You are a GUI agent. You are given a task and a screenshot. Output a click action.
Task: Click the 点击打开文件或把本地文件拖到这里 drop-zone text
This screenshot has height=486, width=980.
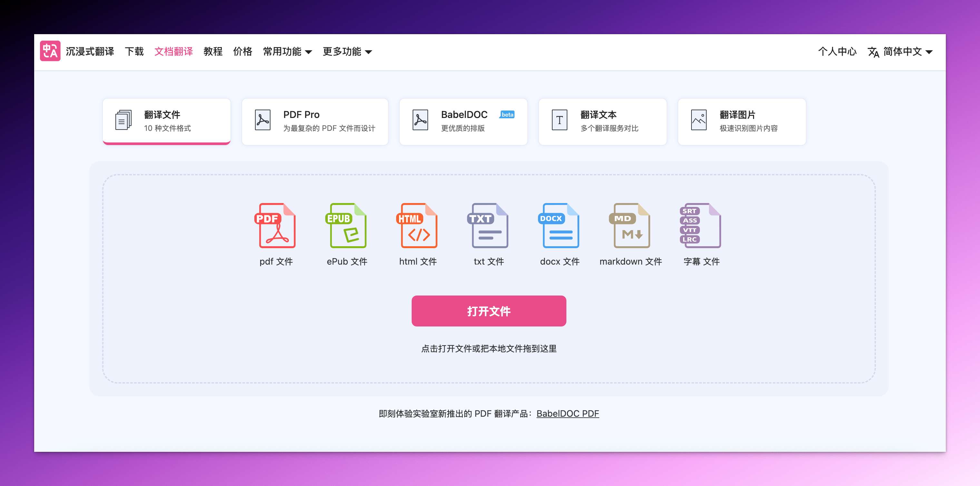(488, 348)
